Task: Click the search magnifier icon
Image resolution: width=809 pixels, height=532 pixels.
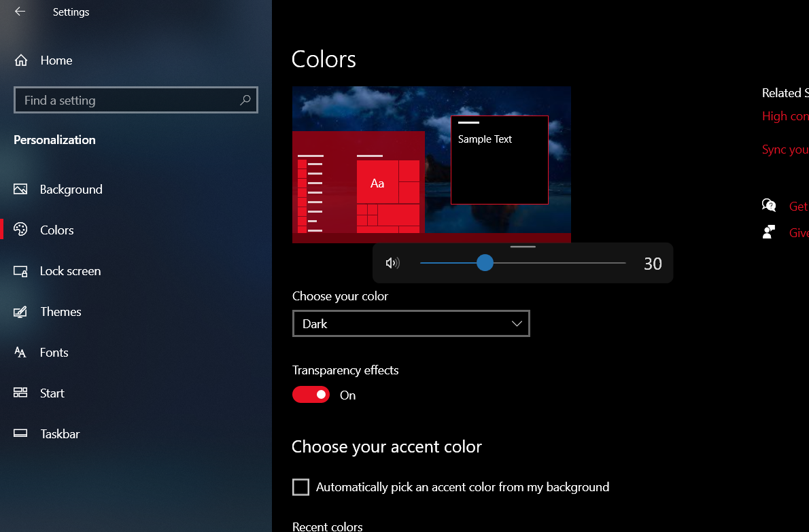Action: [x=245, y=100]
